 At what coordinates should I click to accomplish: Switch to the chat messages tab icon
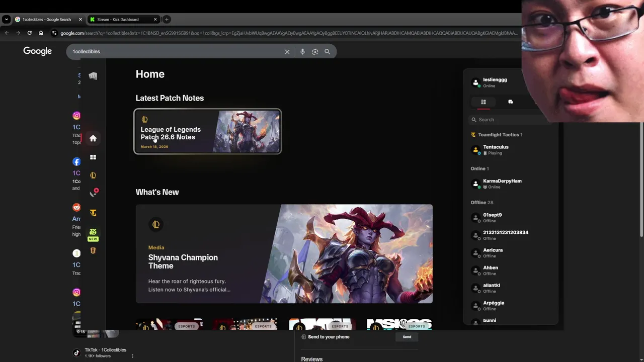[511, 102]
